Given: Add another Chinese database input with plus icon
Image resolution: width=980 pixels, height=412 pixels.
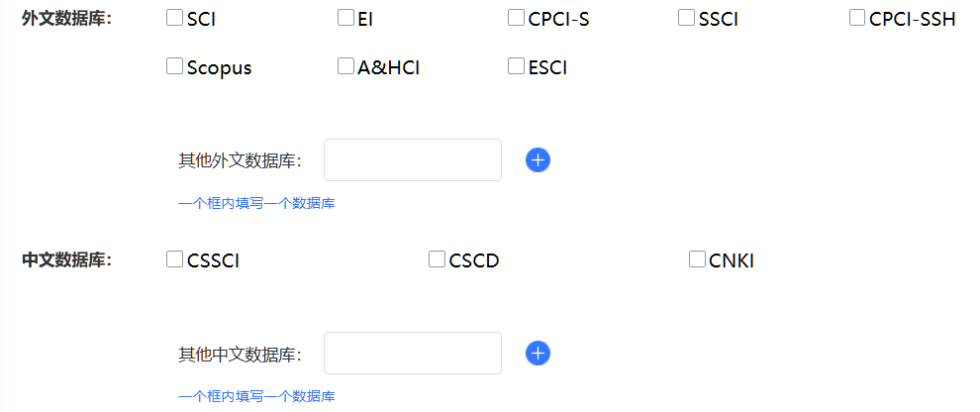Looking at the screenshot, I should pos(538,354).
